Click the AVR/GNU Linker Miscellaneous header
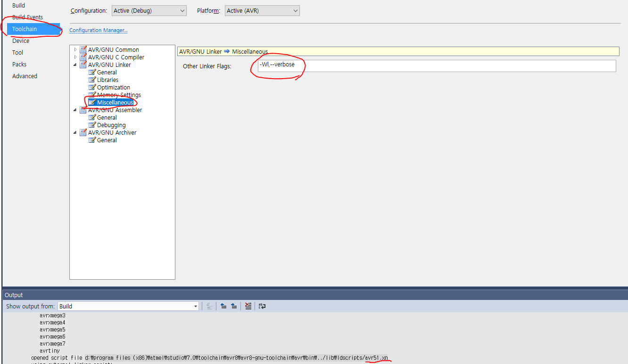Image resolution: width=628 pixels, height=364 pixels. [x=398, y=51]
